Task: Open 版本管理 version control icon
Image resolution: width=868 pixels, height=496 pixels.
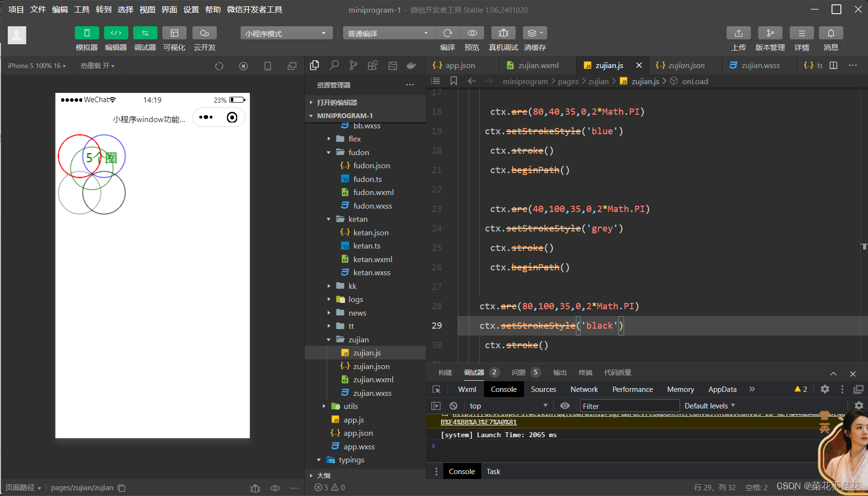Action: click(x=770, y=33)
